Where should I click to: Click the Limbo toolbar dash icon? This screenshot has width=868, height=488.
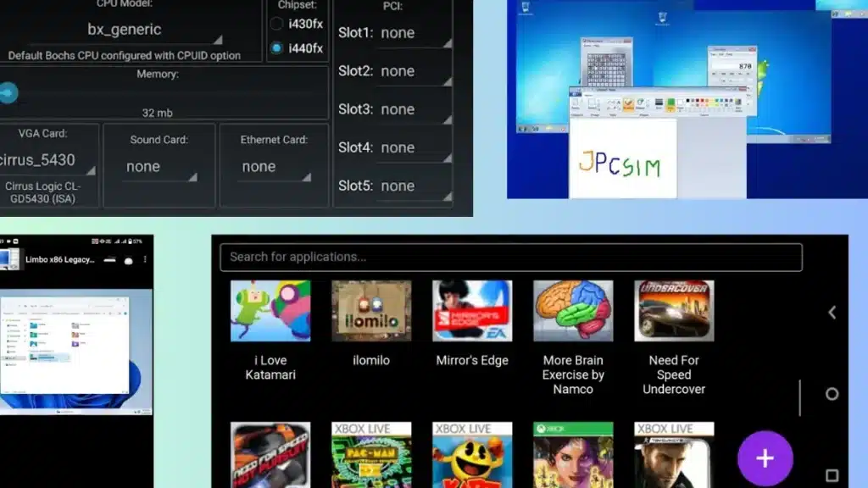[x=109, y=259]
